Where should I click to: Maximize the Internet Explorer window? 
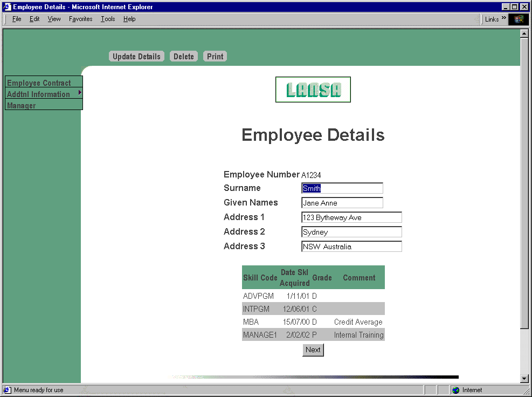[x=514, y=7]
